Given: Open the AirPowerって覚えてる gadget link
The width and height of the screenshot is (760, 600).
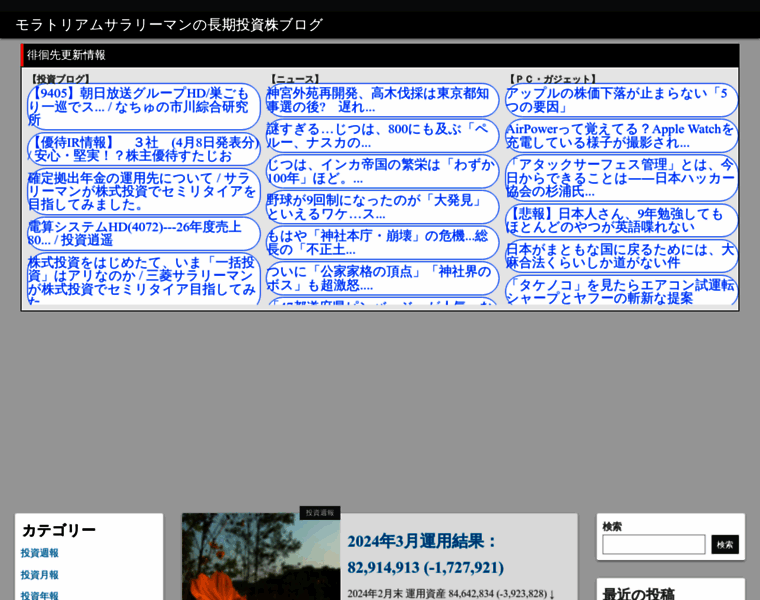Looking at the screenshot, I should pos(621,136).
